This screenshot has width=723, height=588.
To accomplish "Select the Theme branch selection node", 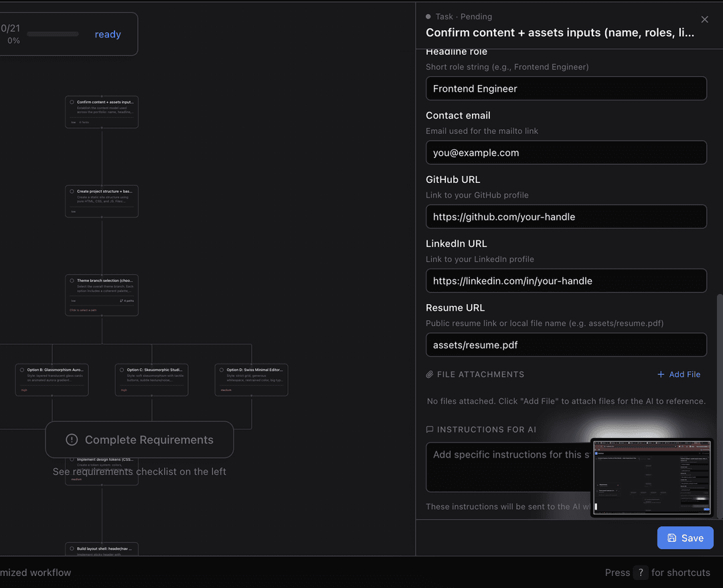I will coord(102,295).
